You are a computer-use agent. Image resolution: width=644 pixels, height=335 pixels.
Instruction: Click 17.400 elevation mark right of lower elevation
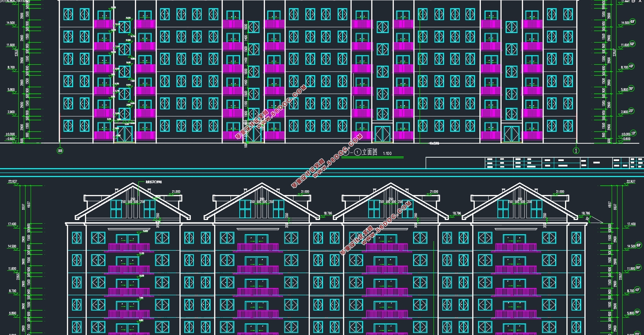pyautogui.click(x=631, y=224)
